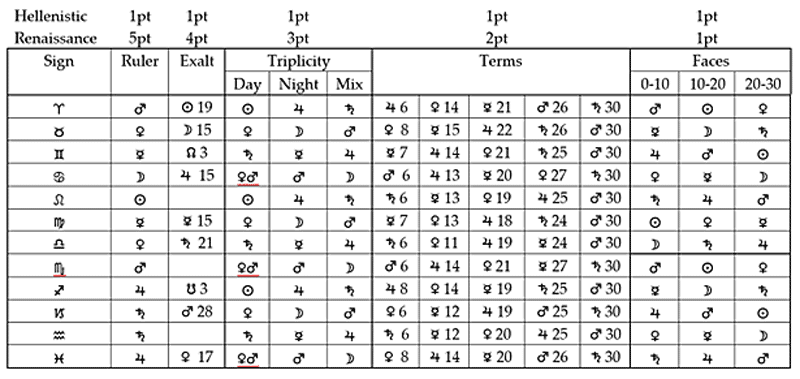Select the Terms column header
800x379 pixels.
click(x=501, y=61)
